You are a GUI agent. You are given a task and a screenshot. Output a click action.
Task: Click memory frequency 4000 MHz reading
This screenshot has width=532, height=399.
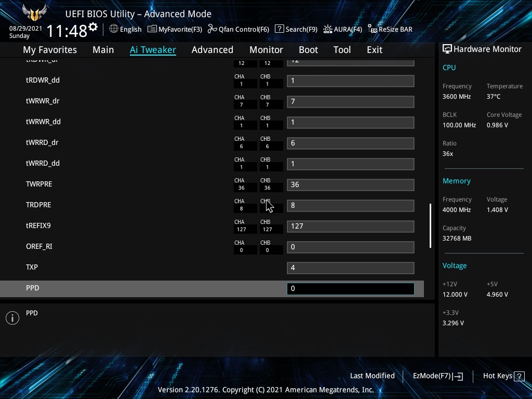pyautogui.click(x=457, y=210)
